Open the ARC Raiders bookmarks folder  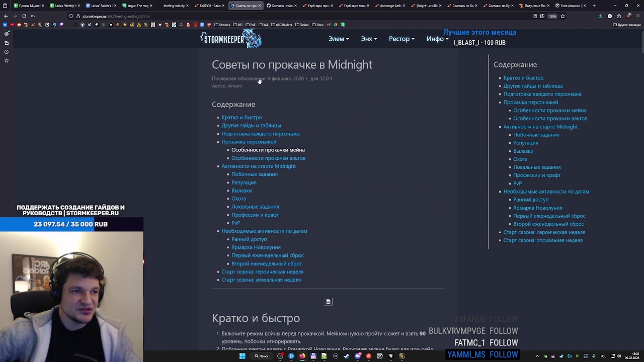[282, 25]
